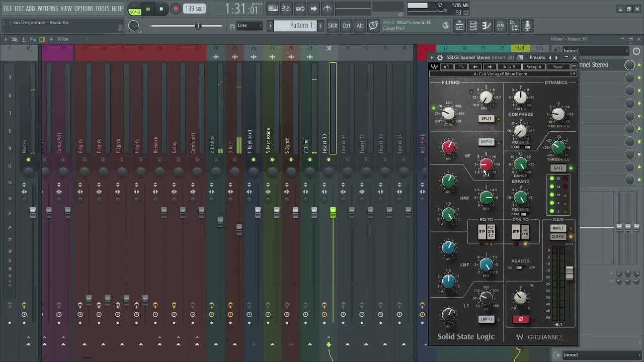This screenshot has height=362, width=644.
Task: Stop playback with the stop button
Action: coord(161,9)
